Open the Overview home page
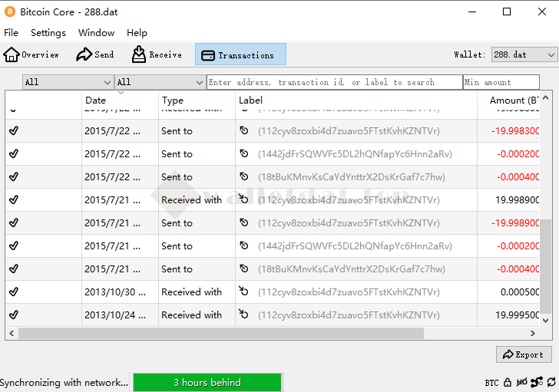559x392 pixels. click(31, 54)
